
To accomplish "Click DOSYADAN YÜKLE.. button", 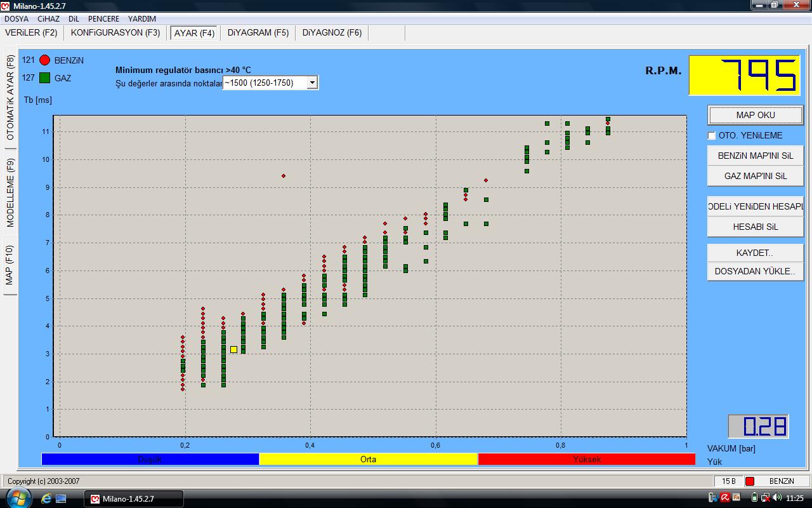I will click(x=756, y=271).
